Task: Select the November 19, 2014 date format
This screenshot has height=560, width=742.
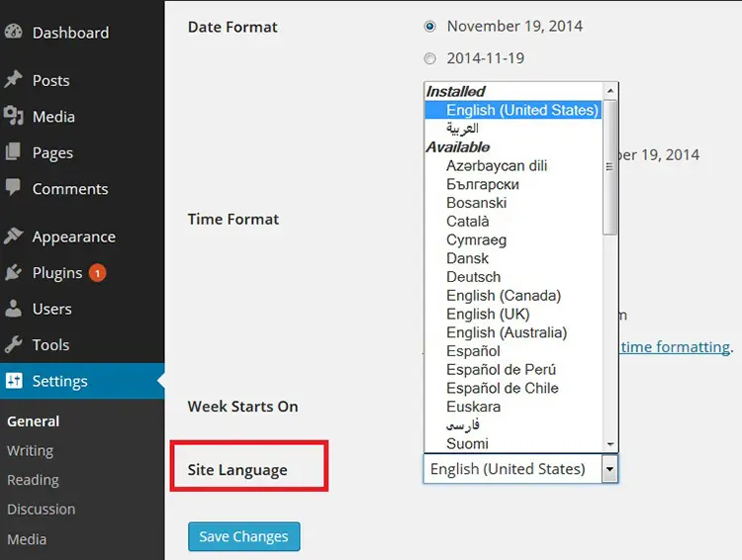Action: (430, 27)
